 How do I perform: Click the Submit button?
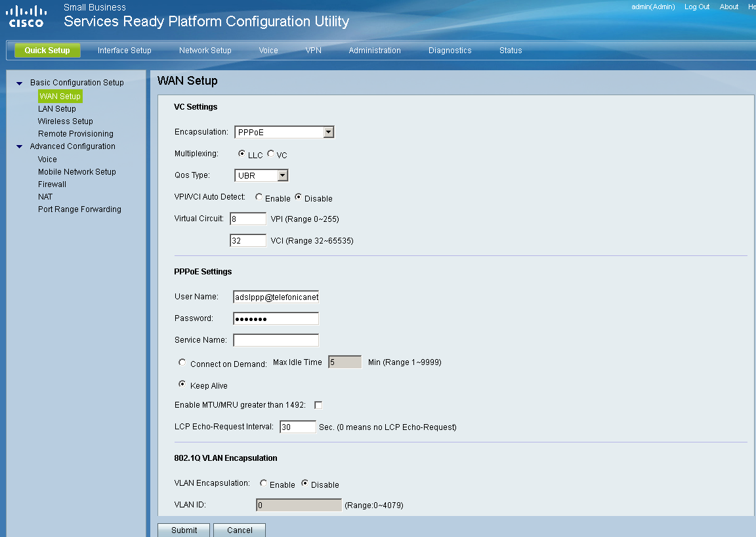[183, 530]
